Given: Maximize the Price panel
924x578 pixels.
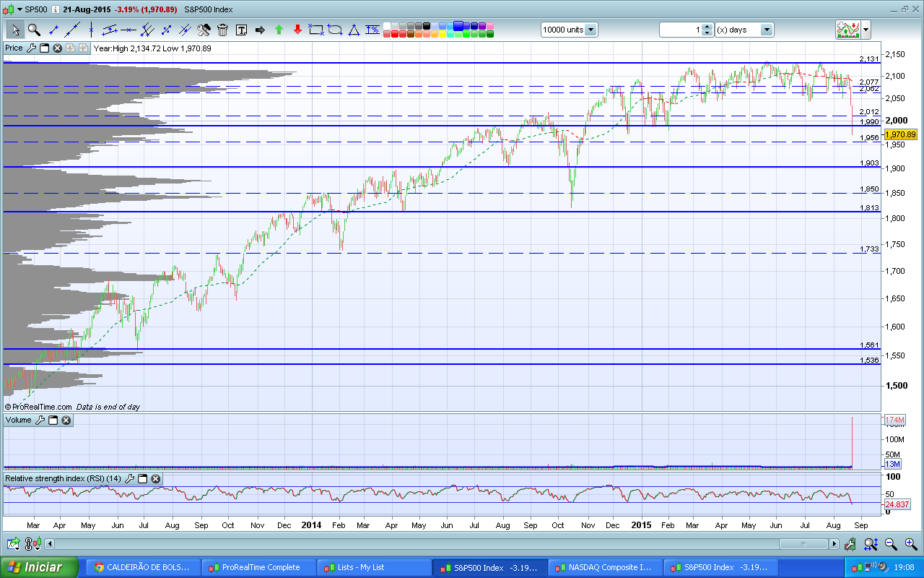Looking at the screenshot, I should point(44,48).
